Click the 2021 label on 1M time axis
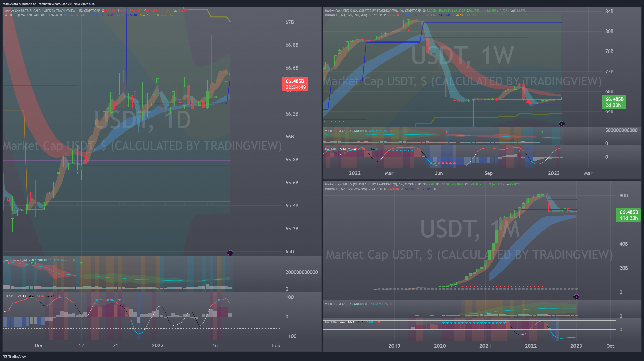Viewport: 644px width, 361px height. coord(485,346)
